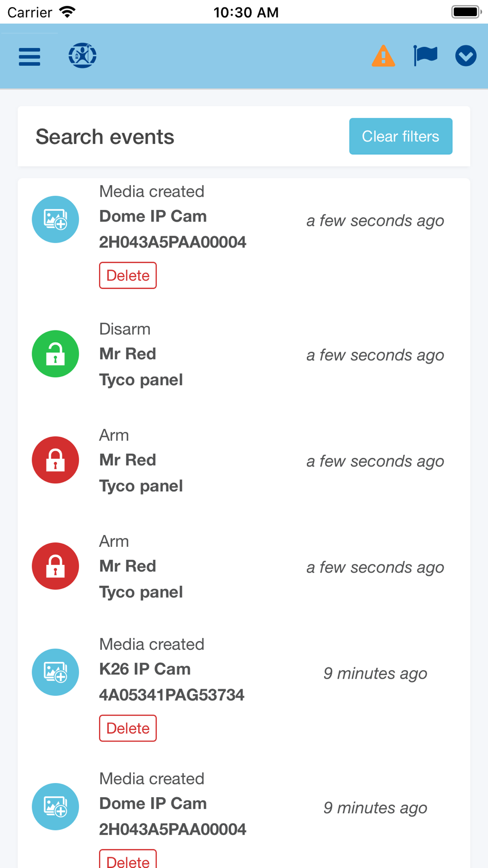Tap the app logo icon in header
Image resolution: width=488 pixels, height=868 pixels.
coord(82,56)
